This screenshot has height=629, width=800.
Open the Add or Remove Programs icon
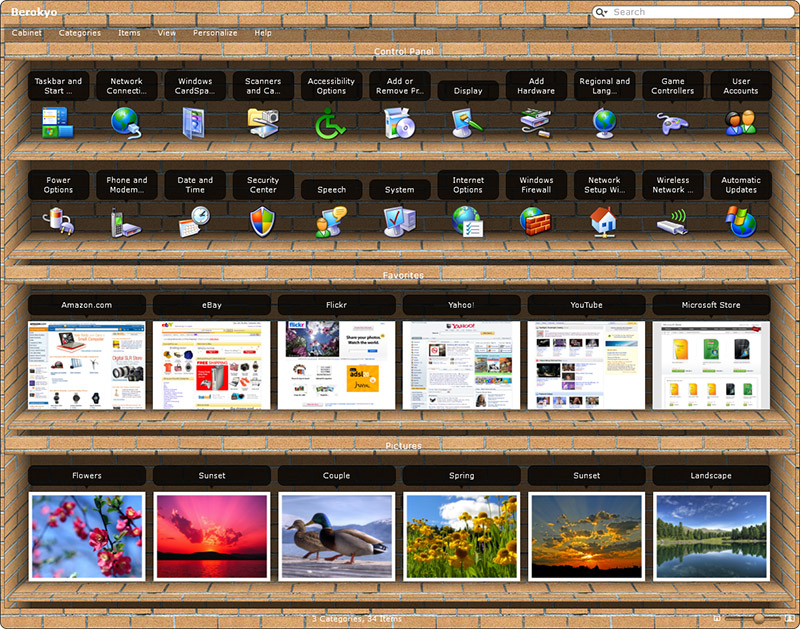(x=399, y=123)
